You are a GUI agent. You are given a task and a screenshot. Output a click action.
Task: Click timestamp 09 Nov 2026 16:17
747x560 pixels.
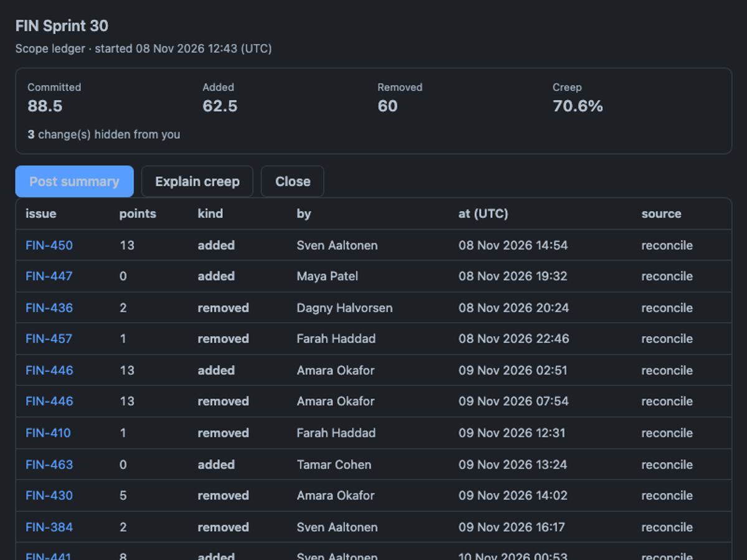click(512, 527)
